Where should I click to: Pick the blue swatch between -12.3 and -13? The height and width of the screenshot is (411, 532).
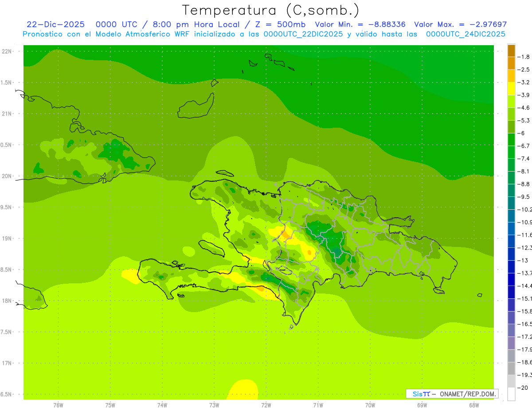point(511,254)
